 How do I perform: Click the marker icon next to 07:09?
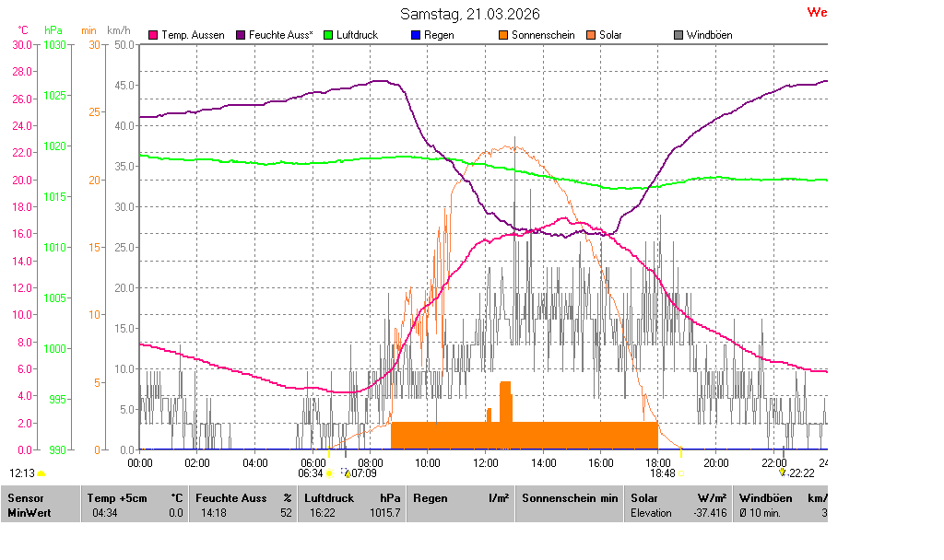[x=347, y=472]
